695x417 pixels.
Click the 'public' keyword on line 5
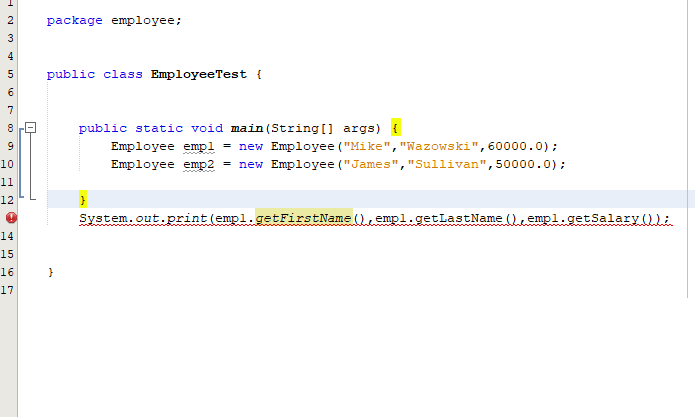(x=71, y=74)
